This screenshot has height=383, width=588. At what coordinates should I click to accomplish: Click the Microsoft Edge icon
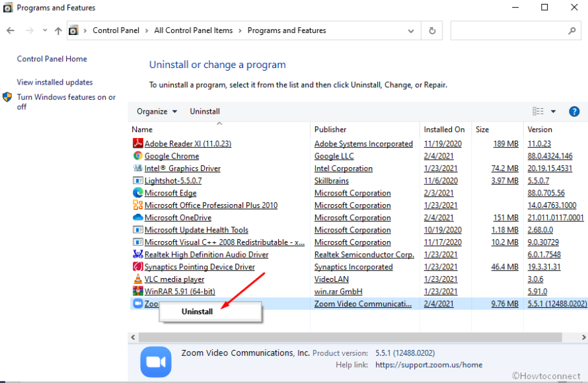pos(138,193)
